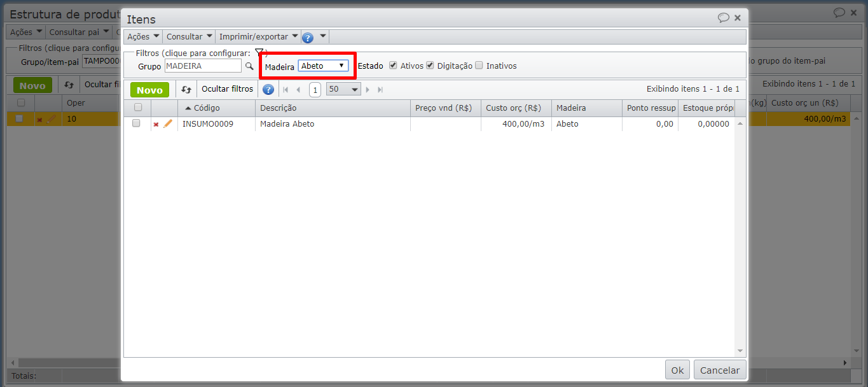868x387 pixels.
Task: Sort by the Código column header
Action: [x=216, y=108]
